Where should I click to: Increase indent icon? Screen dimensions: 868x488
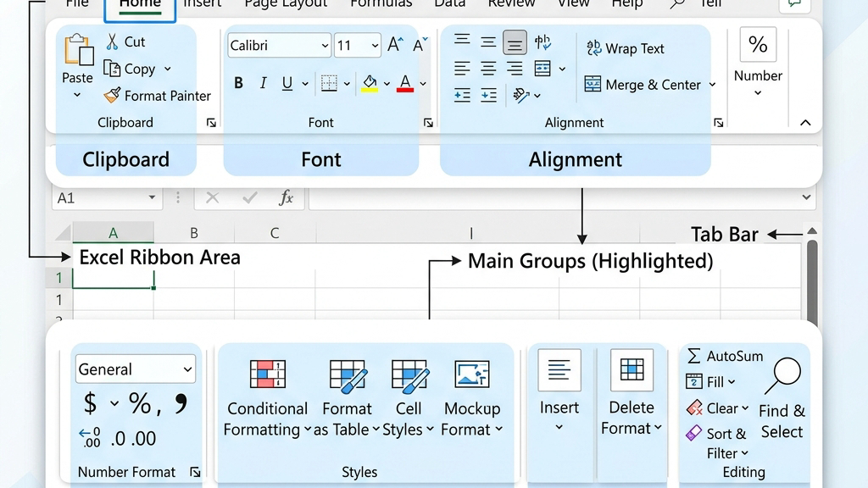pyautogui.click(x=488, y=95)
